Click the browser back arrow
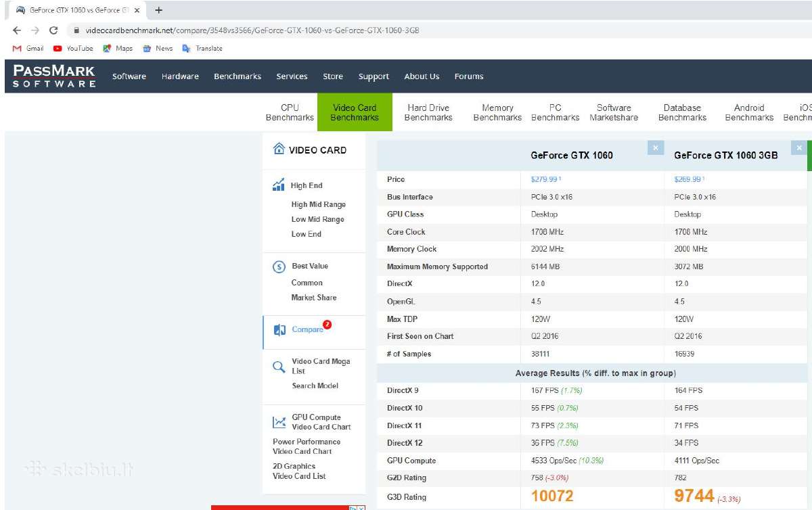812x510 pixels. (x=17, y=30)
